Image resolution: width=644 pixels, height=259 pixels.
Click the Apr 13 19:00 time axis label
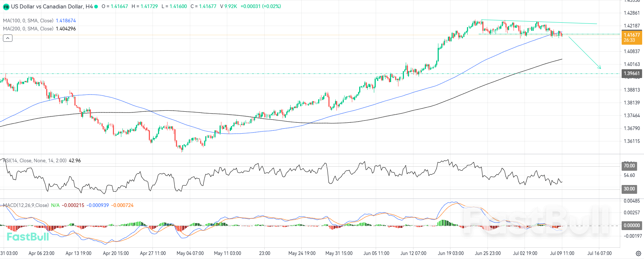[78, 253]
